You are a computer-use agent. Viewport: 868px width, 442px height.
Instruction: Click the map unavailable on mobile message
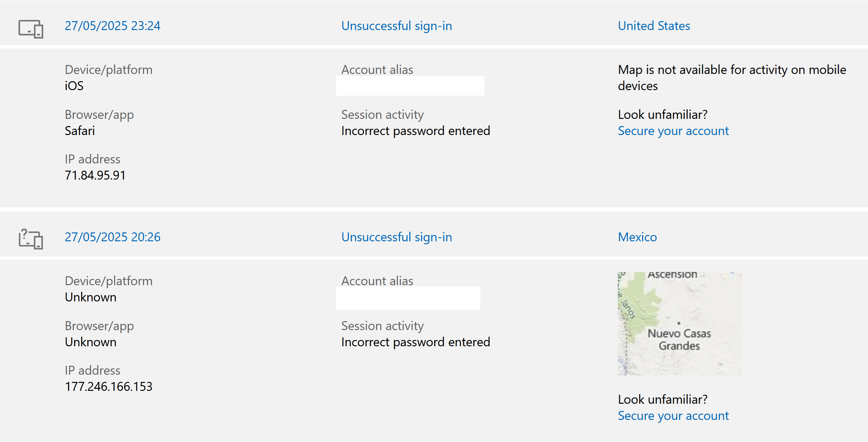[732, 78]
